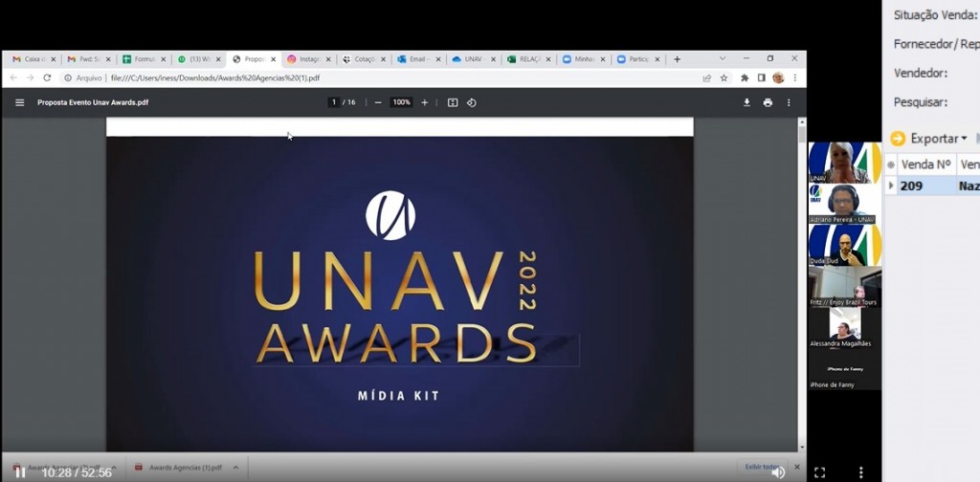Click the PDF vertical scrollbar thumb

802,134
